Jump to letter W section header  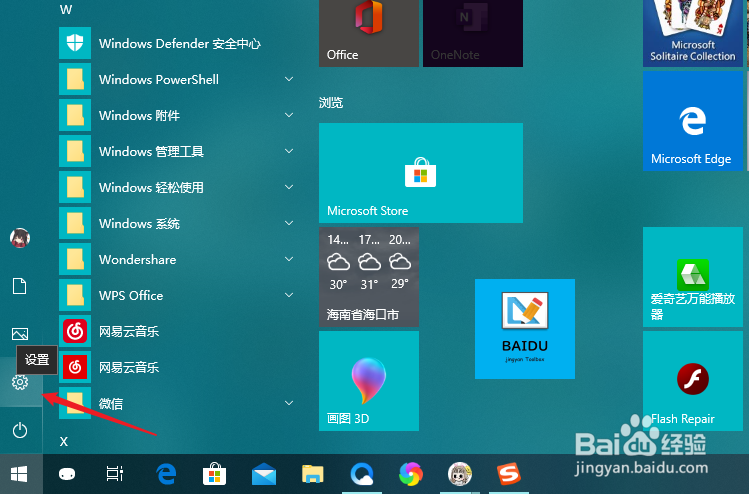point(65,10)
